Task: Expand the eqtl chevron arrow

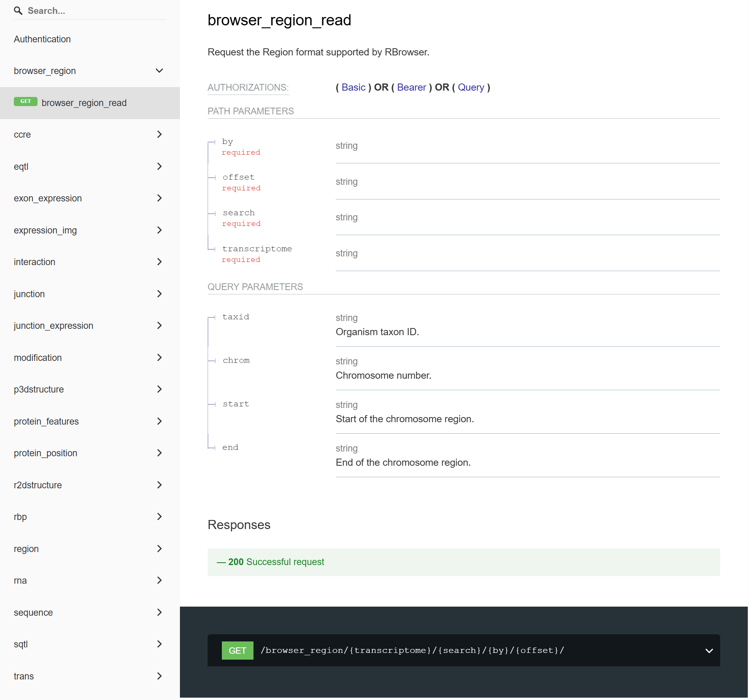Action: (159, 167)
